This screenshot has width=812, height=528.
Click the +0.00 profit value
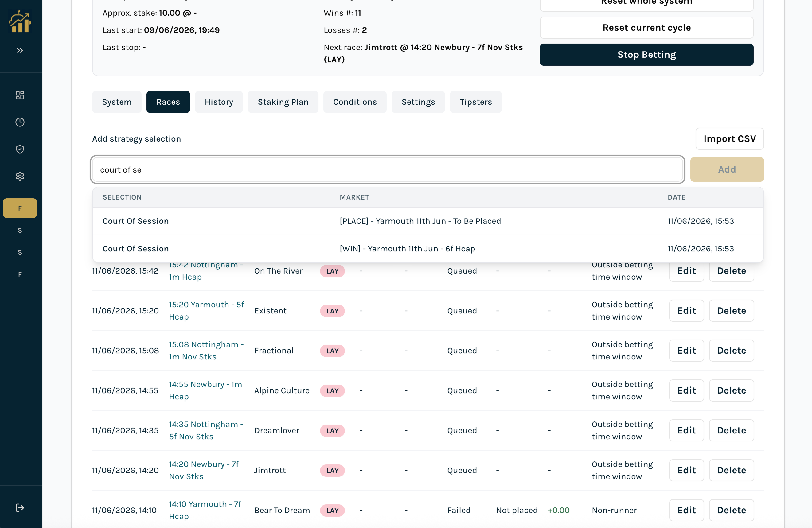559,510
